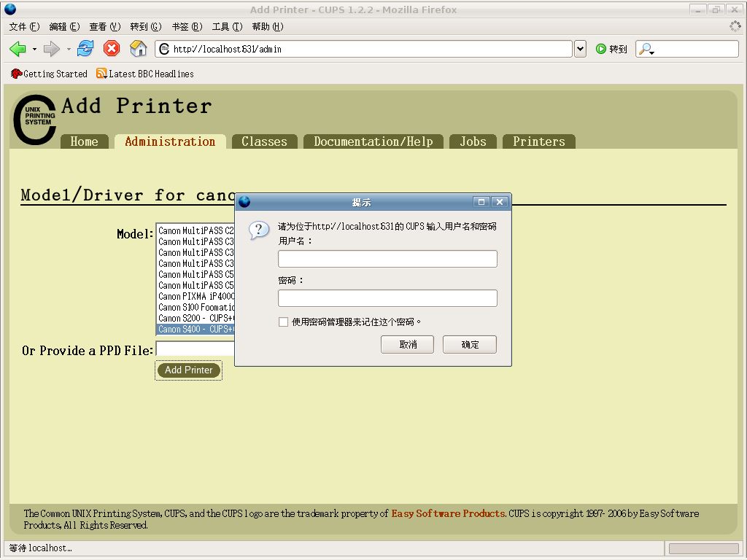This screenshot has width=747, height=560.
Task: Click 确定 OK button in dialog
Action: point(470,344)
